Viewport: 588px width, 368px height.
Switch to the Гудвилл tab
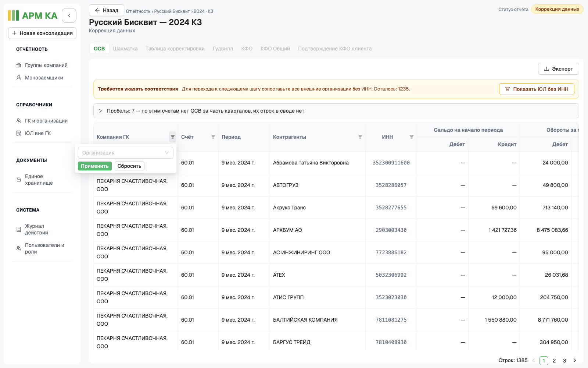[223, 49]
